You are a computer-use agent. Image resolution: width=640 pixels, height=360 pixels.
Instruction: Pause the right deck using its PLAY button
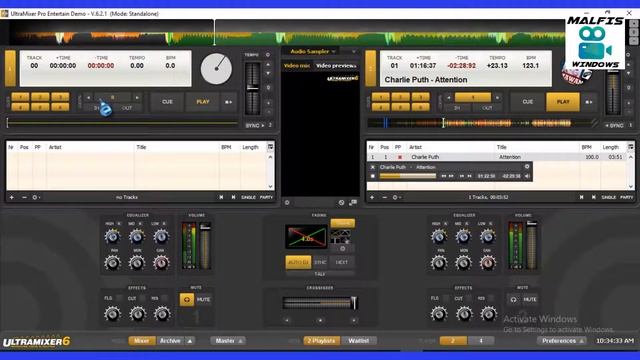563,102
